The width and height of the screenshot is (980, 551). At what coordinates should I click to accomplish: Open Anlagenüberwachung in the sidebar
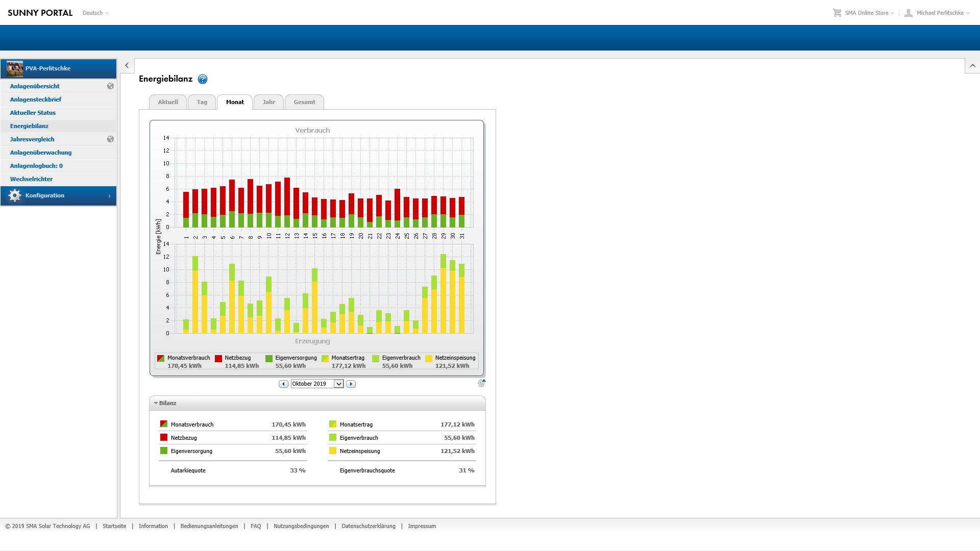[x=41, y=153]
